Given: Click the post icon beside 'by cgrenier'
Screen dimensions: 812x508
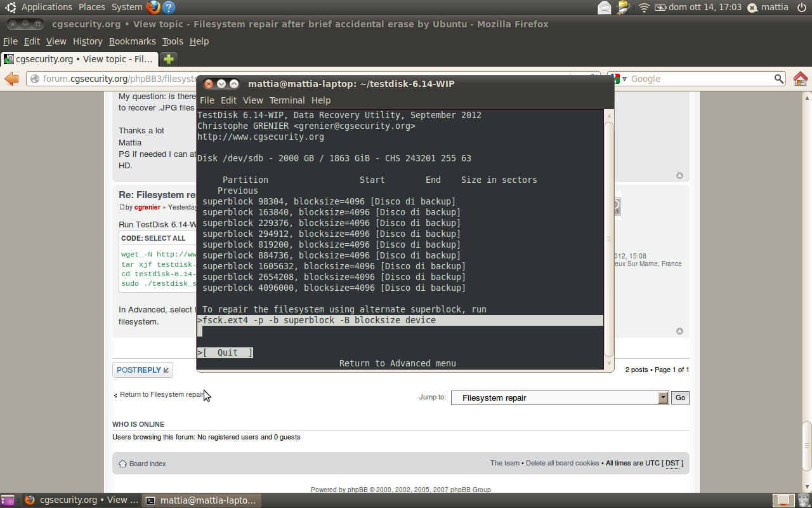Looking at the screenshot, I should click(x=122, y=207).
